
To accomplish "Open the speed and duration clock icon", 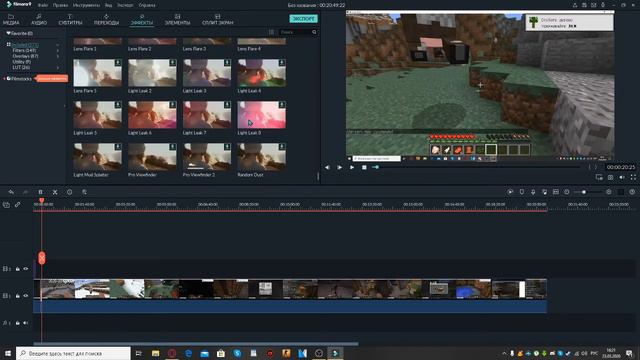I will pos(69,192).
